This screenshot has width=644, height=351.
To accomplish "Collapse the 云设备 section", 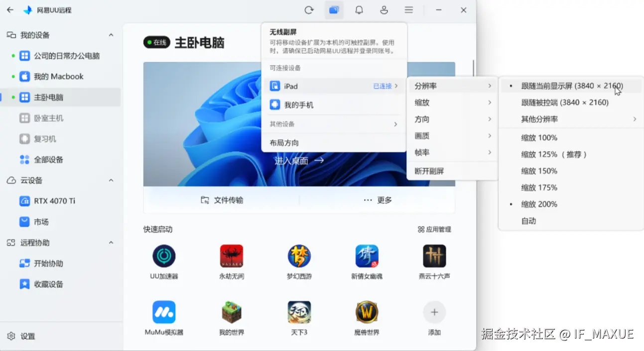I will point(111,180).
